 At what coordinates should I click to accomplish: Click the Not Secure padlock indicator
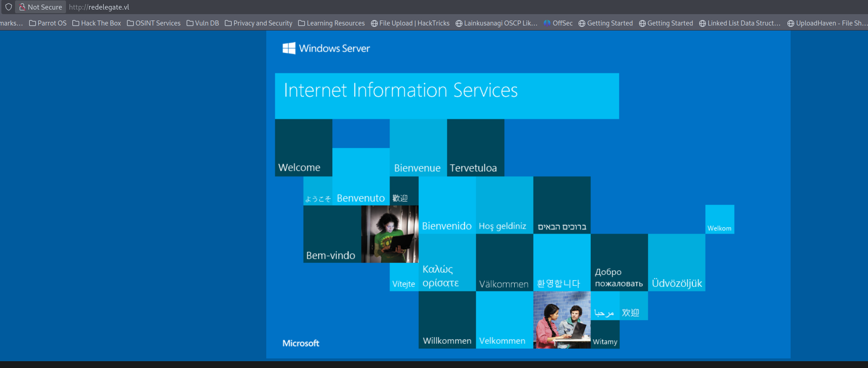click(x=41, y=7)
